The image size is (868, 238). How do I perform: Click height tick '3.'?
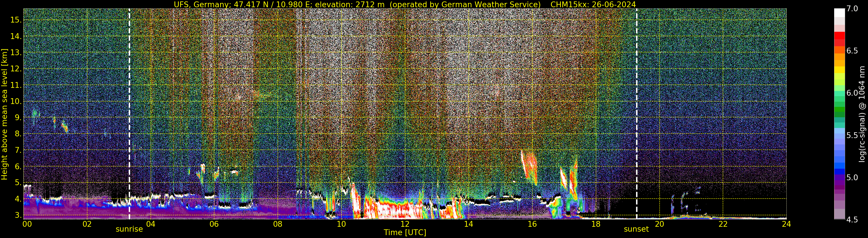18,215
